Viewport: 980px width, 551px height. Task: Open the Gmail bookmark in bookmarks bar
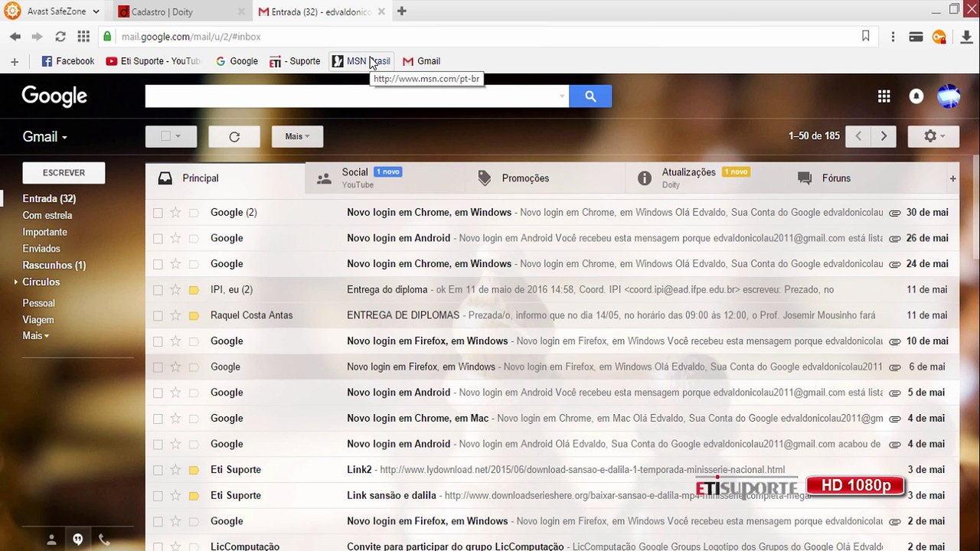(x=421, y=61)
